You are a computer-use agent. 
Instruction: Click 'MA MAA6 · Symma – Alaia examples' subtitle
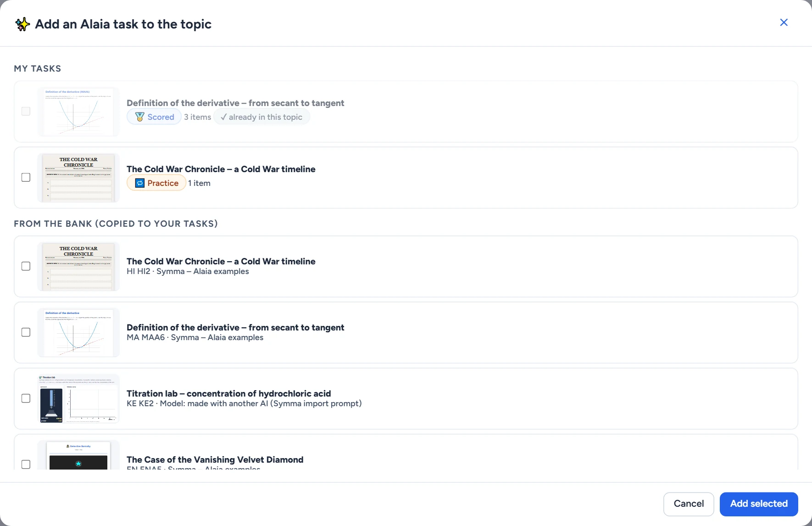[195, 337]
